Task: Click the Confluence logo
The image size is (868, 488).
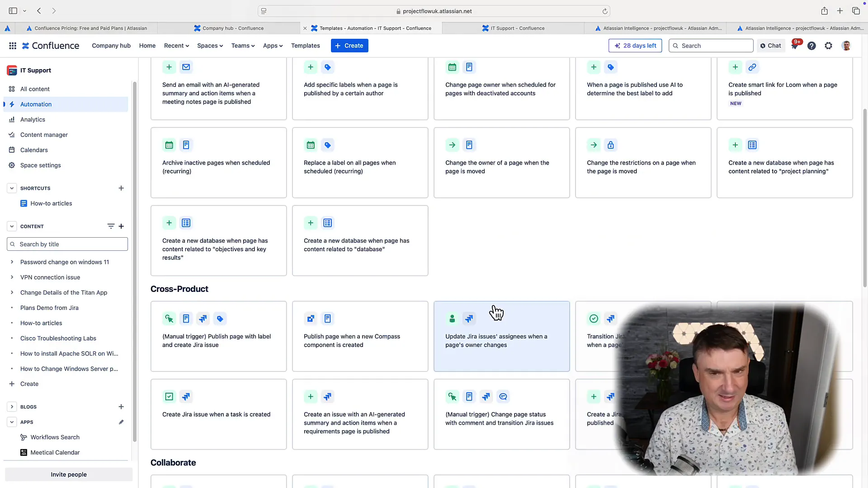Action: click(x=51, y=46)
